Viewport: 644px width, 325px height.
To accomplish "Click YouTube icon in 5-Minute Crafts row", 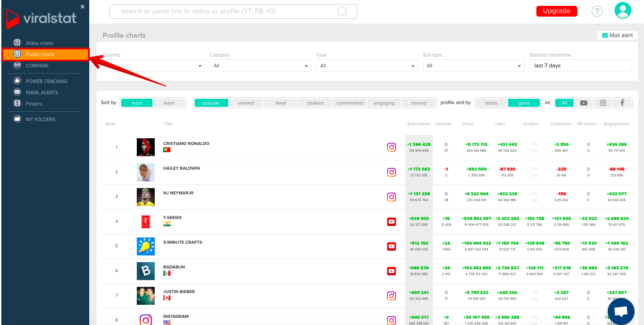I will coord(392,246).
